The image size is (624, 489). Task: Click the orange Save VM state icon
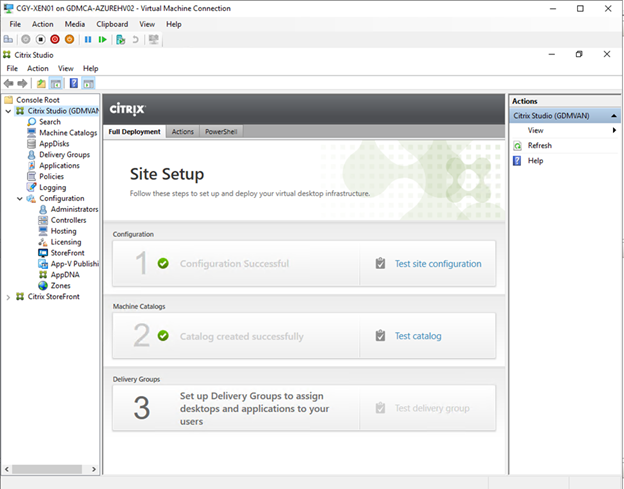(69, 39)
